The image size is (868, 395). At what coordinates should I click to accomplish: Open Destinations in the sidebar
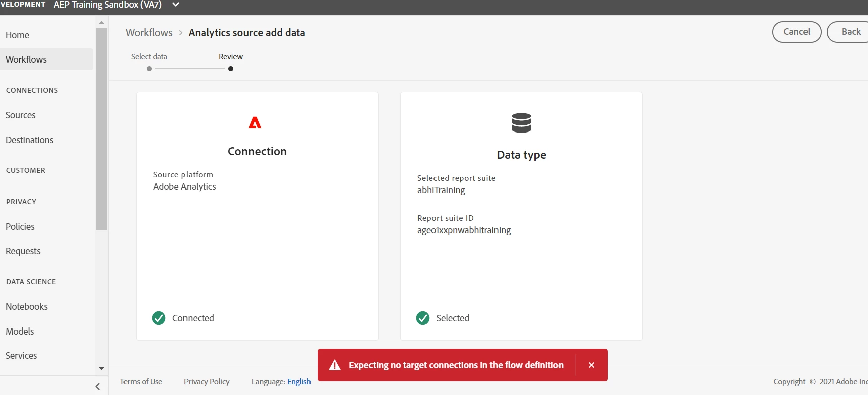(30, 140)
